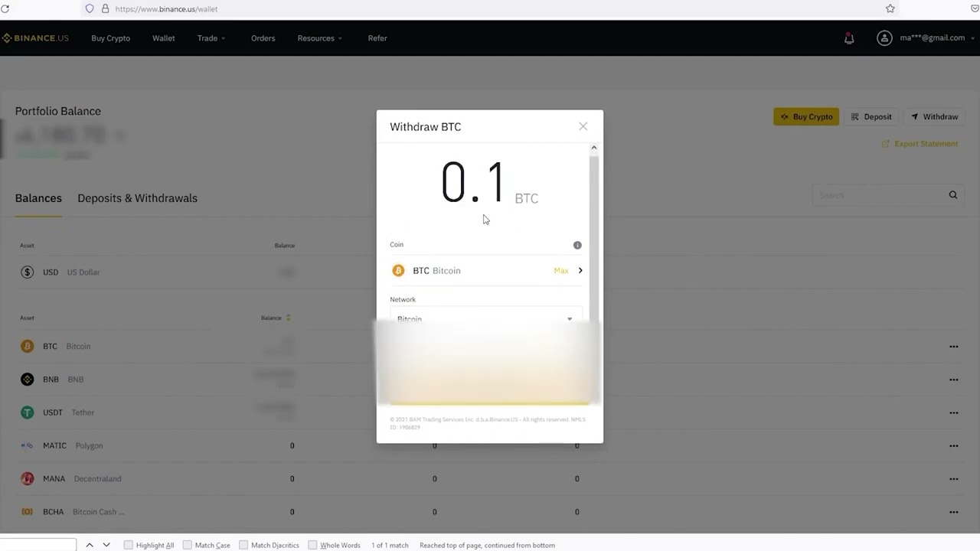Click the MATIC Polygon asset icon
Viewport: 980px width, 551px height.
(x=28, y=445)
